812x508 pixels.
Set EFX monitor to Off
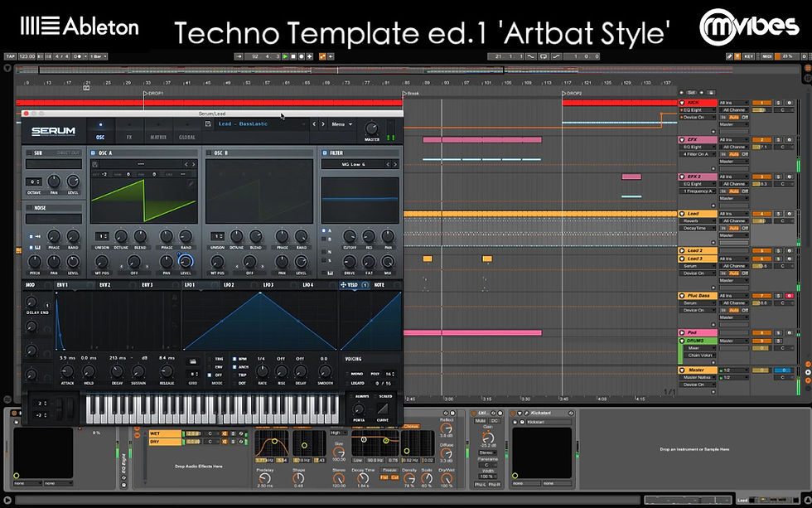coord(745,154)
